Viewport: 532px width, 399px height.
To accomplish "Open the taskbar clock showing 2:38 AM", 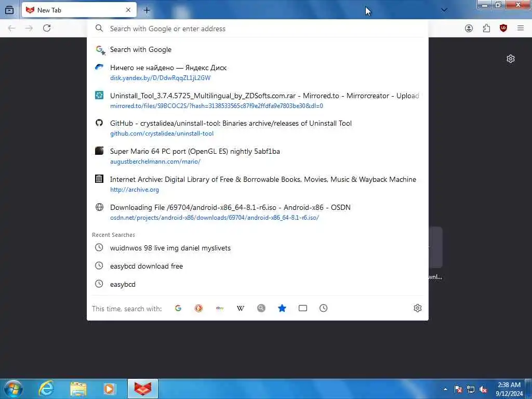I will click(x=509, y=389).
